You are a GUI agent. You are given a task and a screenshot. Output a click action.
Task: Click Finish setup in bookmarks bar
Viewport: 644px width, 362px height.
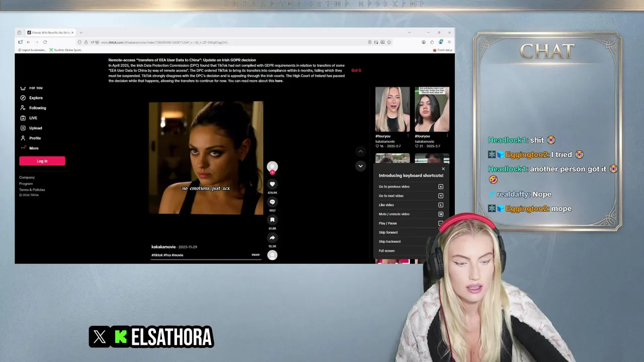(x=443, y=50)
